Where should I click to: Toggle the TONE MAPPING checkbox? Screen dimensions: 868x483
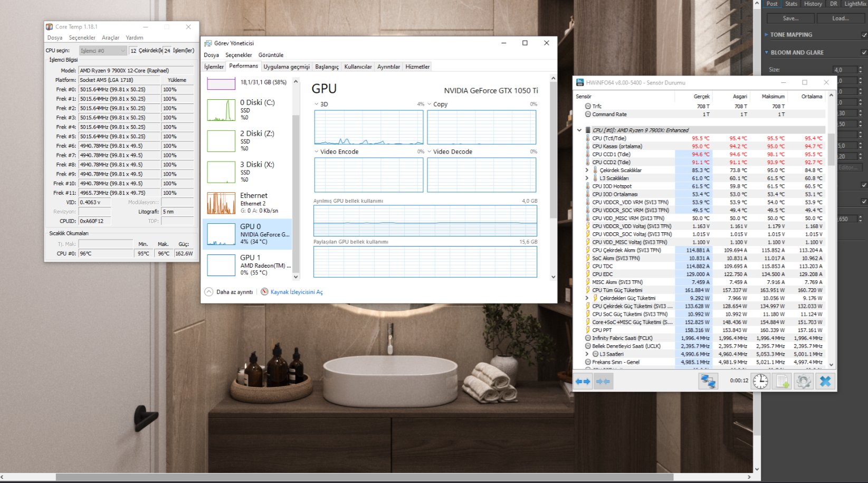point(864,35)
